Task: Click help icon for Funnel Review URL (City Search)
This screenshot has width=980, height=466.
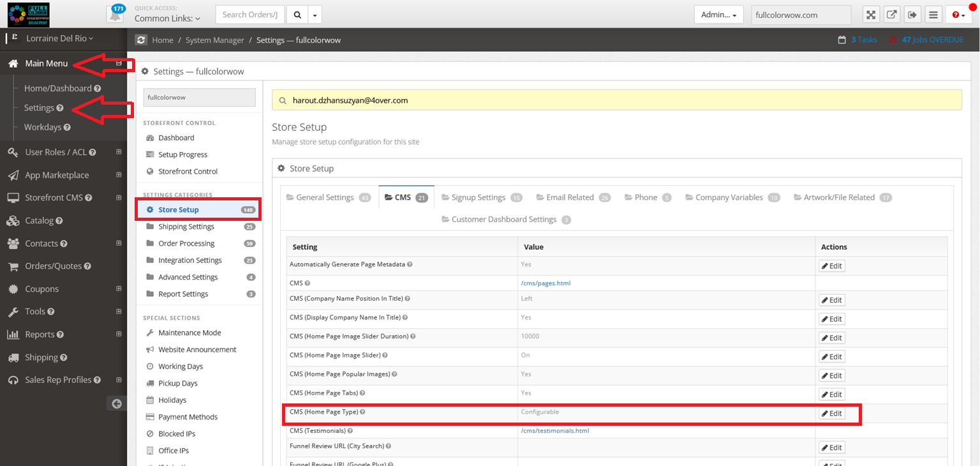Action: (x=389, y=446)
